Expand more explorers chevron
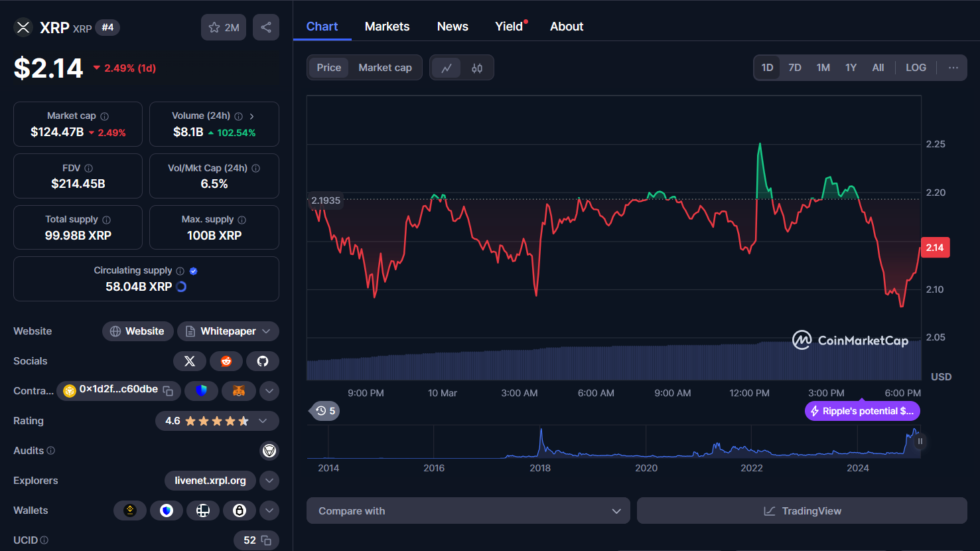 click(x=269, y=481)
